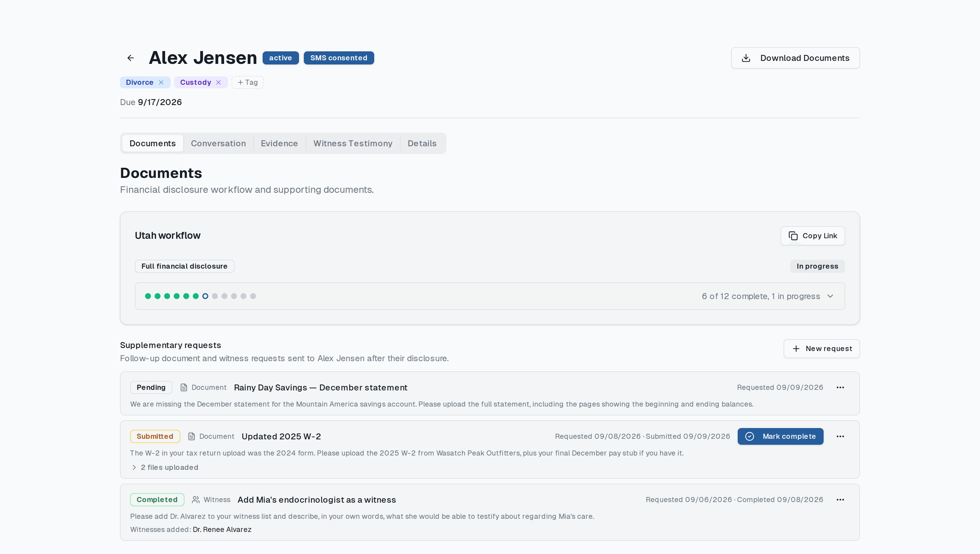Image resolution: width=980 pixels, height=554 pixels.
Task: Open Add Mia's endocrinologist as a witness title
Action: click(317, 500)
